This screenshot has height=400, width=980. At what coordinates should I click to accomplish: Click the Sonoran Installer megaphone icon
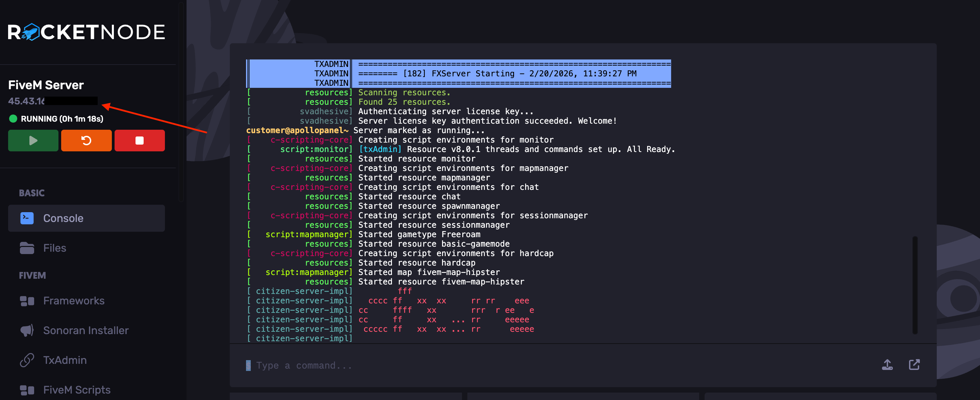[27, 330]
